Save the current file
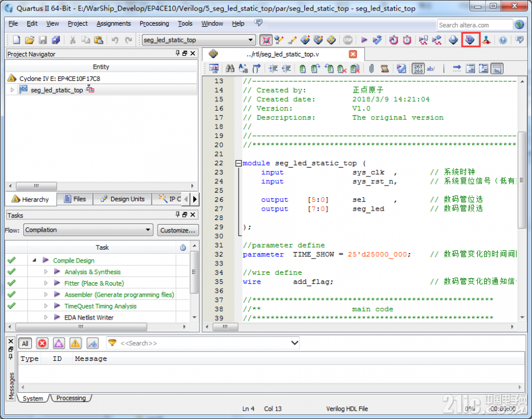The image size is (532, 419). pos(42,40)
